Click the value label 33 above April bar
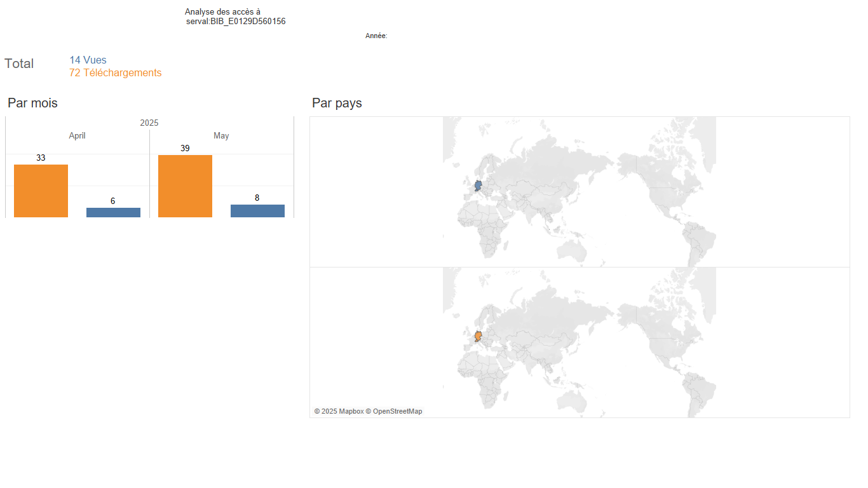 (x=41, y=158)
